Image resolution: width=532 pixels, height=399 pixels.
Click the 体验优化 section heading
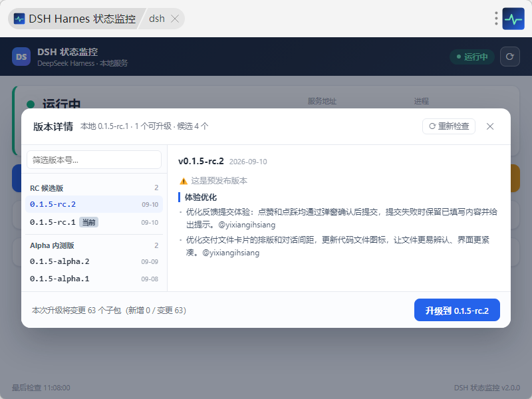pos(201,197)
